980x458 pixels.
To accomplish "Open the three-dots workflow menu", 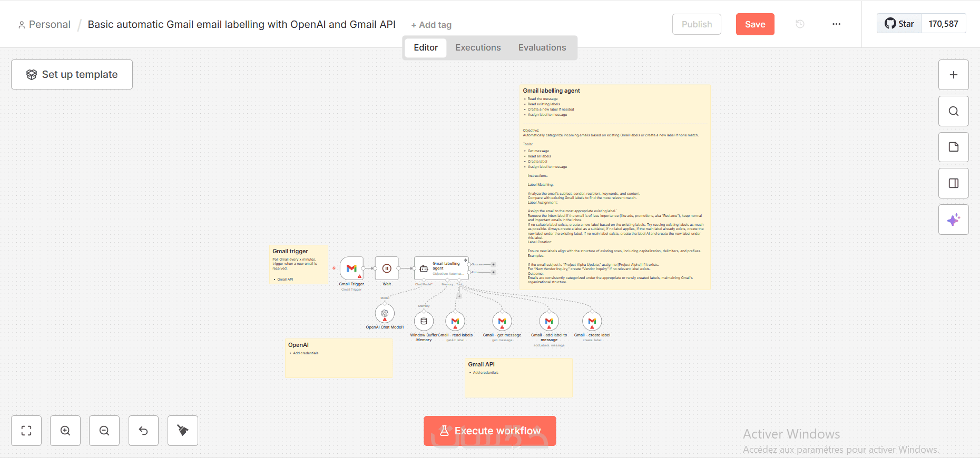I will 836,24.
